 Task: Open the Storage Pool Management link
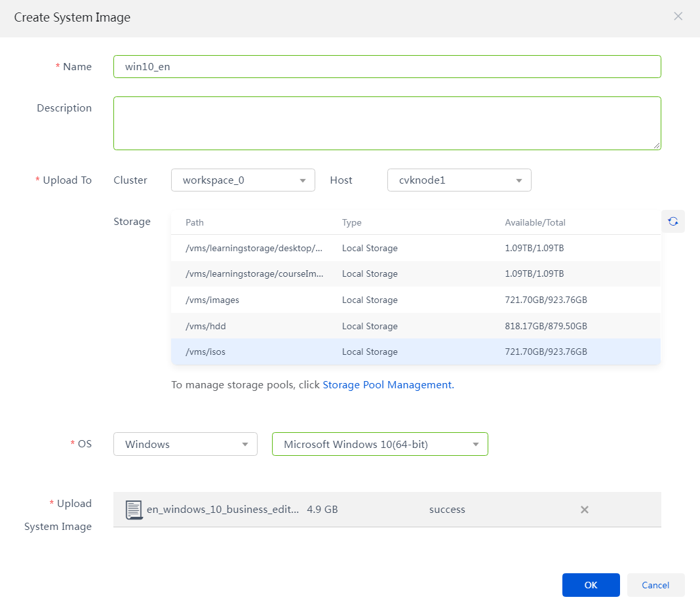point(388,384)
